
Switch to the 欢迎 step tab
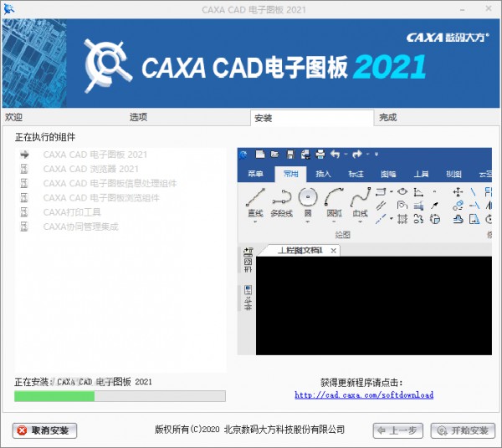(x=14, y=118)
